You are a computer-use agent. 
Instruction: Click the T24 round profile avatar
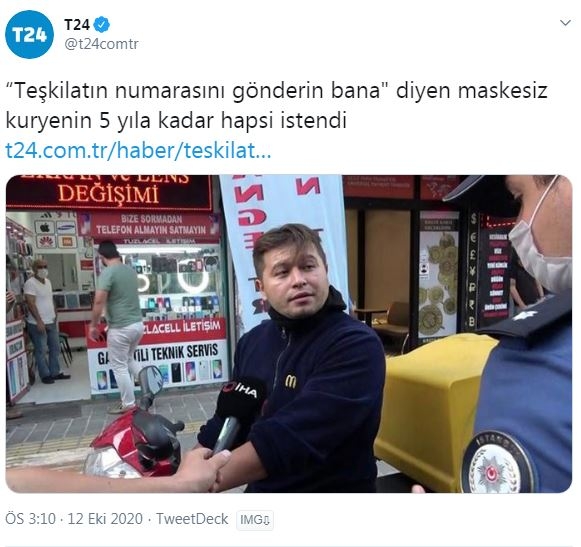(29, 34)
